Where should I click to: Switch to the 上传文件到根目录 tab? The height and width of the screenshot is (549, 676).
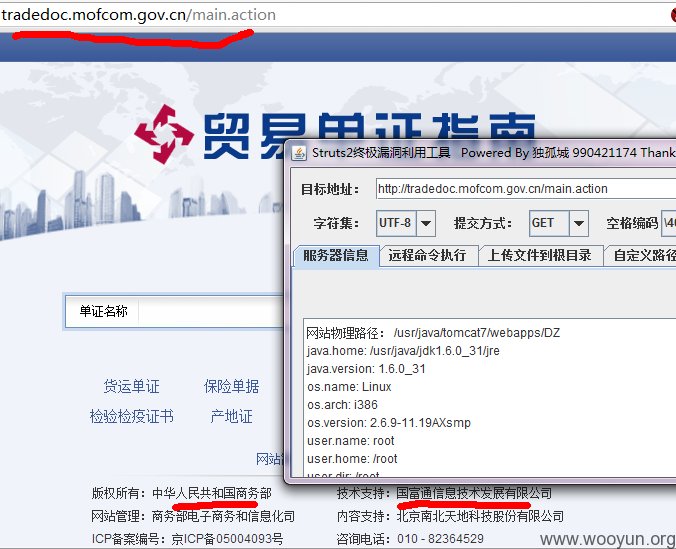click(x=540, y=255)
